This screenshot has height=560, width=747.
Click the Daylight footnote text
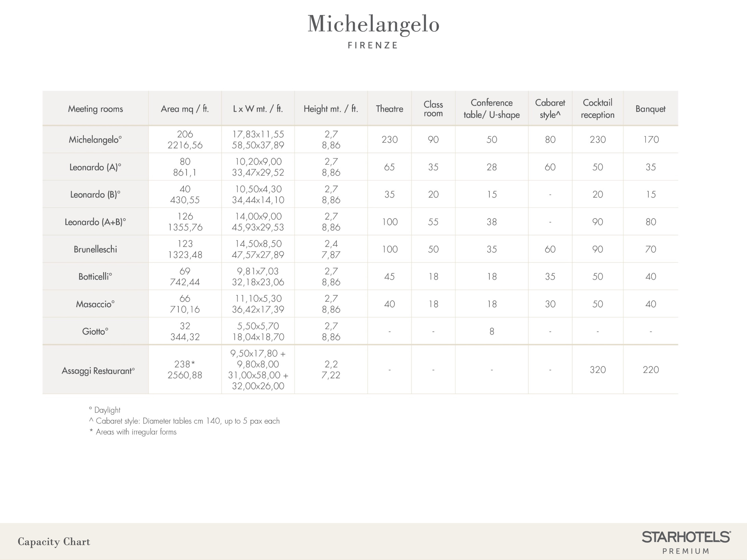[x=105, y=410]
